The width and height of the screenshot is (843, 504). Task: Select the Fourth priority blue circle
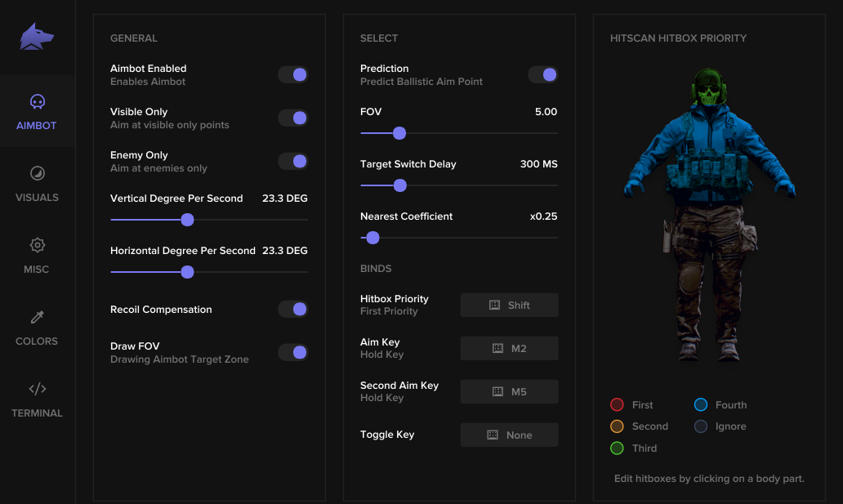701,404
